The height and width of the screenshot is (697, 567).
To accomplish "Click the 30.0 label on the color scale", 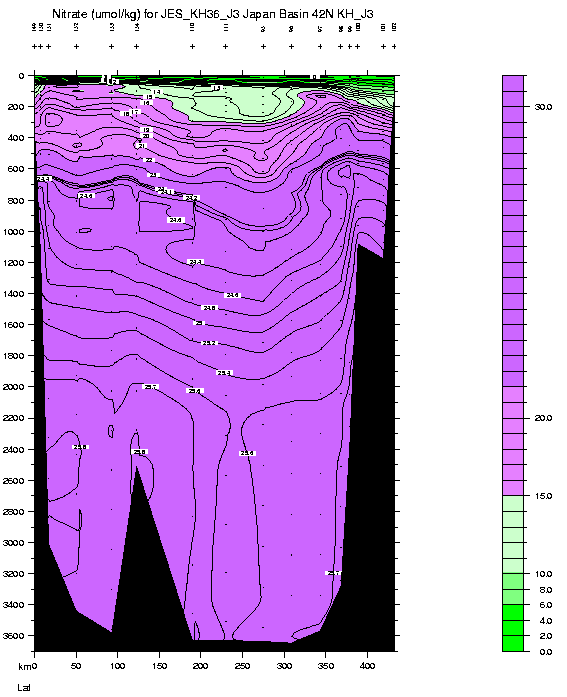I will (543, 107).
